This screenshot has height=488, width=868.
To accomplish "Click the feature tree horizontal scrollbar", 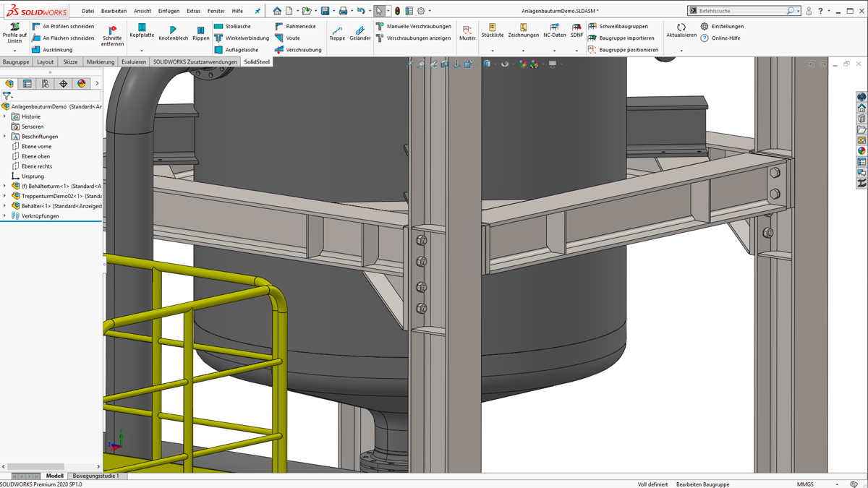I will 36,466.
